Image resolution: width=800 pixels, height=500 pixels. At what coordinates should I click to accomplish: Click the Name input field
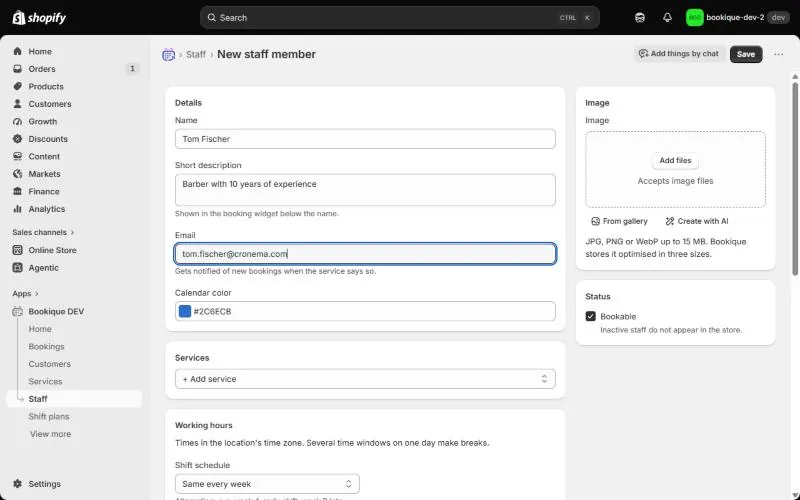pyautogui.click(x=365, y=139)
